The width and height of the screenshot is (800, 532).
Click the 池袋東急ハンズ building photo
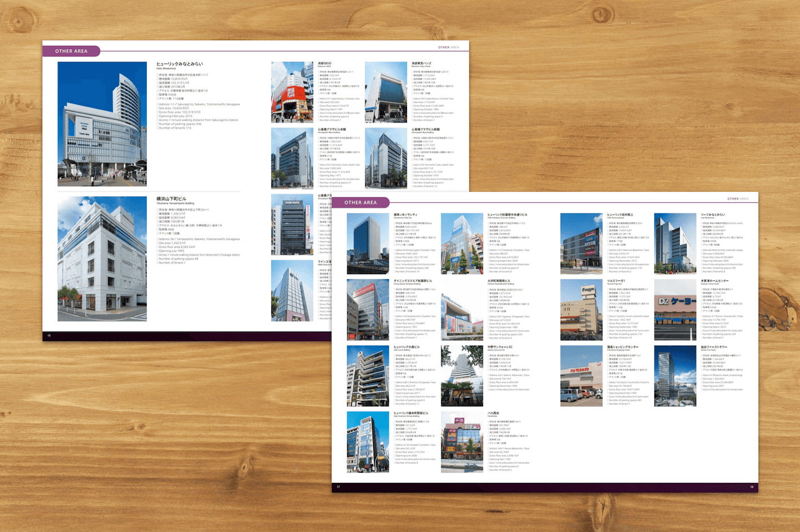click(386, 93)
